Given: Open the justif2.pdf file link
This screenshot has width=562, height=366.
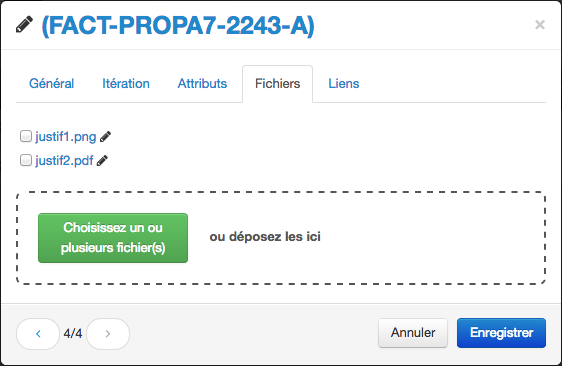Looking at the screenshot, I should tap(64, 161).
